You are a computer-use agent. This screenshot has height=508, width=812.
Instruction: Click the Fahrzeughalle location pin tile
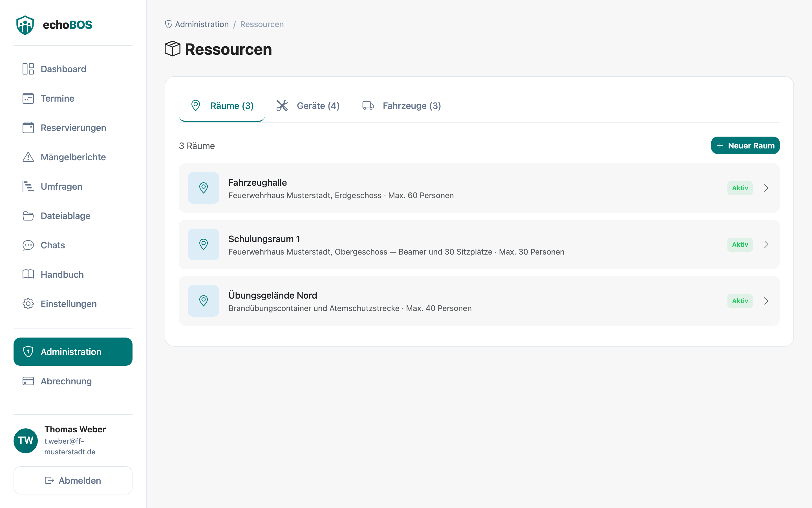203,188
